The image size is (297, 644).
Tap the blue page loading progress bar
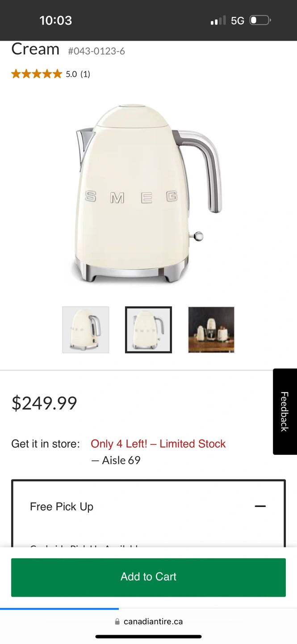pyautogui.click(x=59, y=609)
